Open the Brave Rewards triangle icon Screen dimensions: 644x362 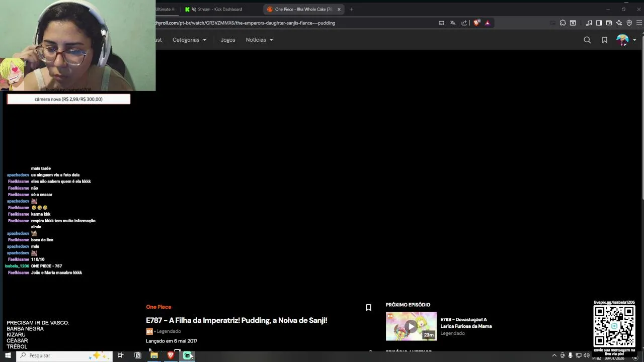coord(487,23)
